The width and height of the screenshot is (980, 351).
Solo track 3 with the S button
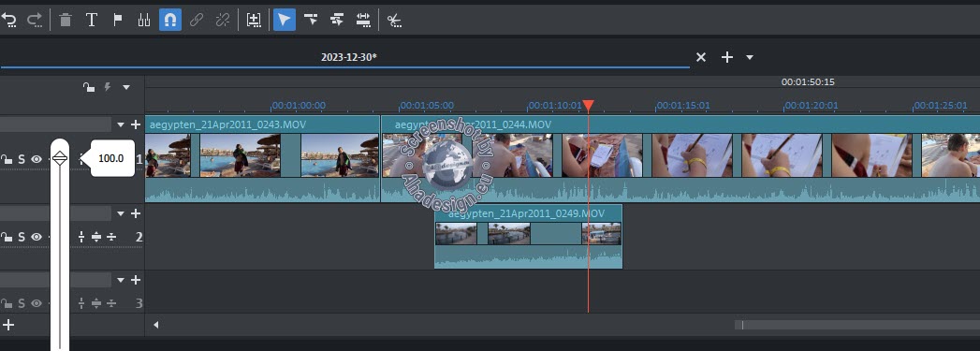[22, 303]
